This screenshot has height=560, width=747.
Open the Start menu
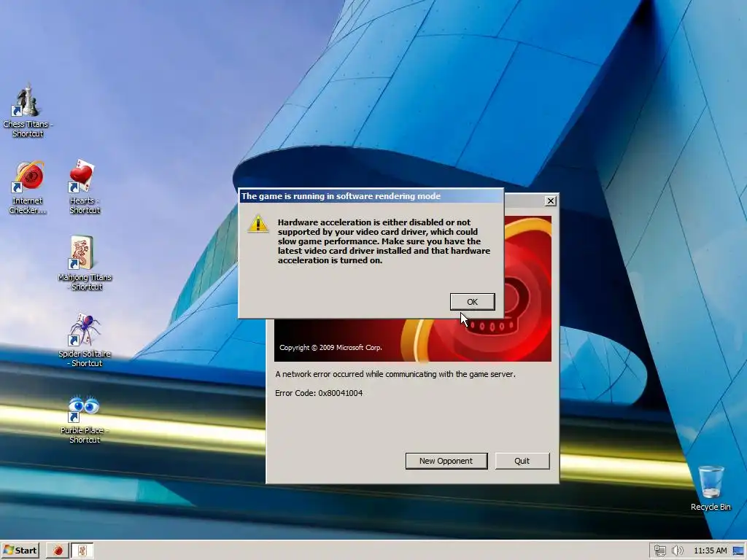20,551
